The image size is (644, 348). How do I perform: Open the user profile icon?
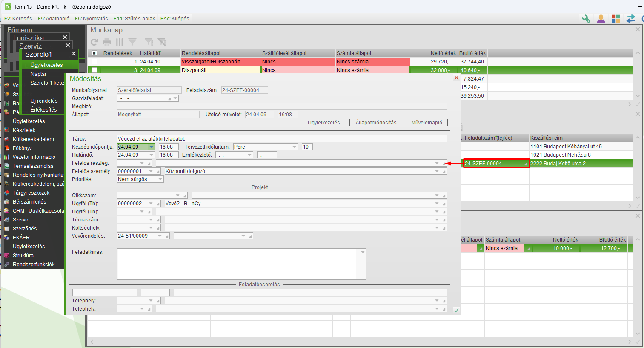click(601, 19)
